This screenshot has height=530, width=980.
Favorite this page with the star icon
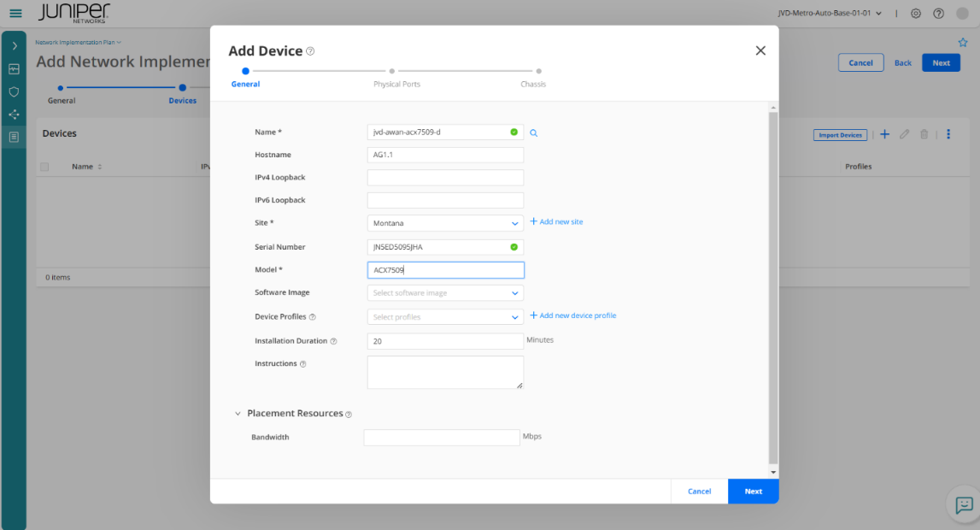click(963, 42)
